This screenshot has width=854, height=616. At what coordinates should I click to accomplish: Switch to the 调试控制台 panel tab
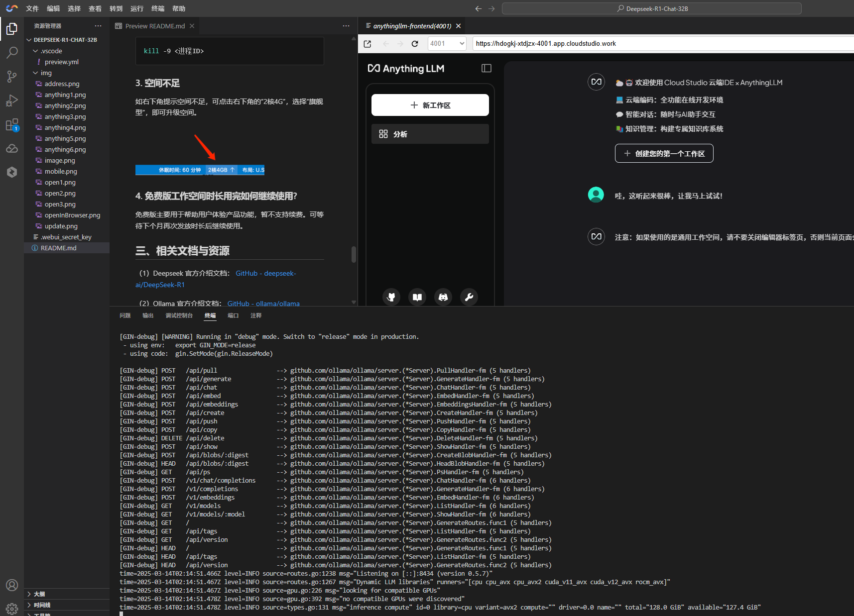[x=179, y=315]
